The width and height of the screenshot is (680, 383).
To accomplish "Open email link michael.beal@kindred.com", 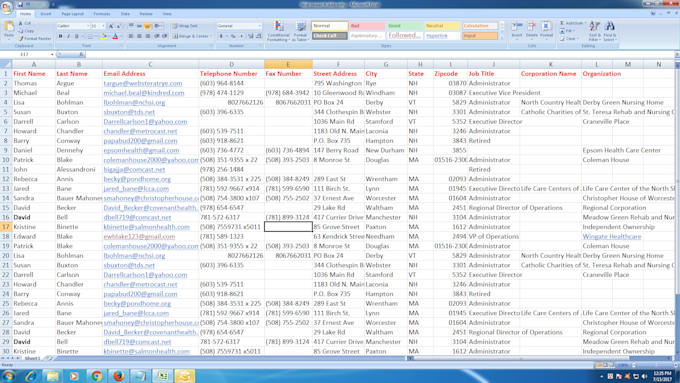I will pos(144,93).
